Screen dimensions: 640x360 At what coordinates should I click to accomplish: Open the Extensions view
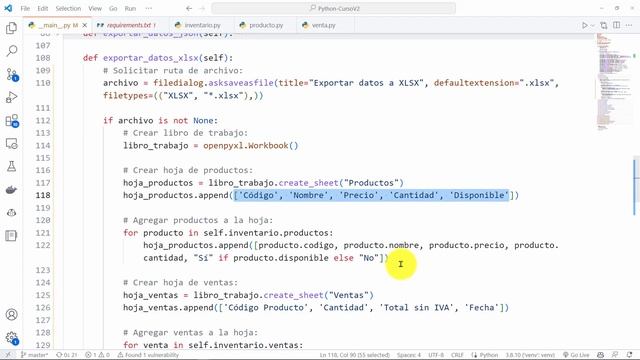click(x=11, y=120)
